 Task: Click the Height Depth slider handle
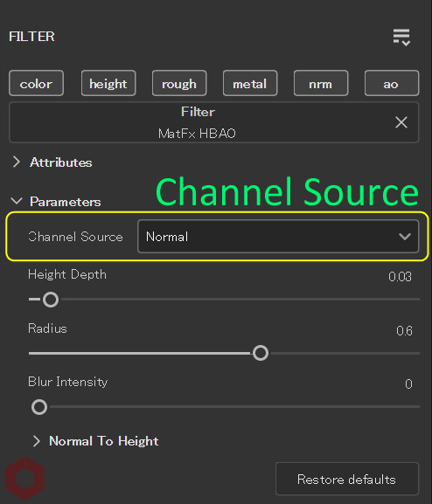click(x=51, y=300)
